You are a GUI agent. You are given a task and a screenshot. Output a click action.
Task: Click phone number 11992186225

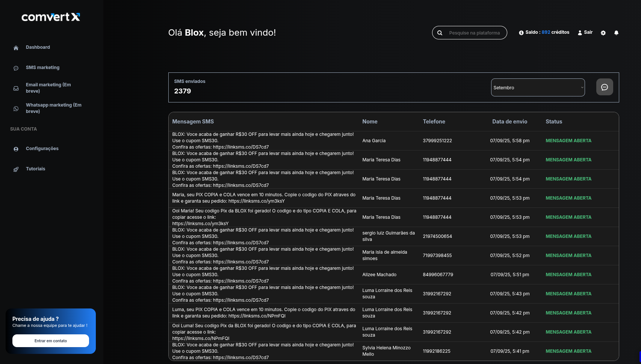coord(437,351)
